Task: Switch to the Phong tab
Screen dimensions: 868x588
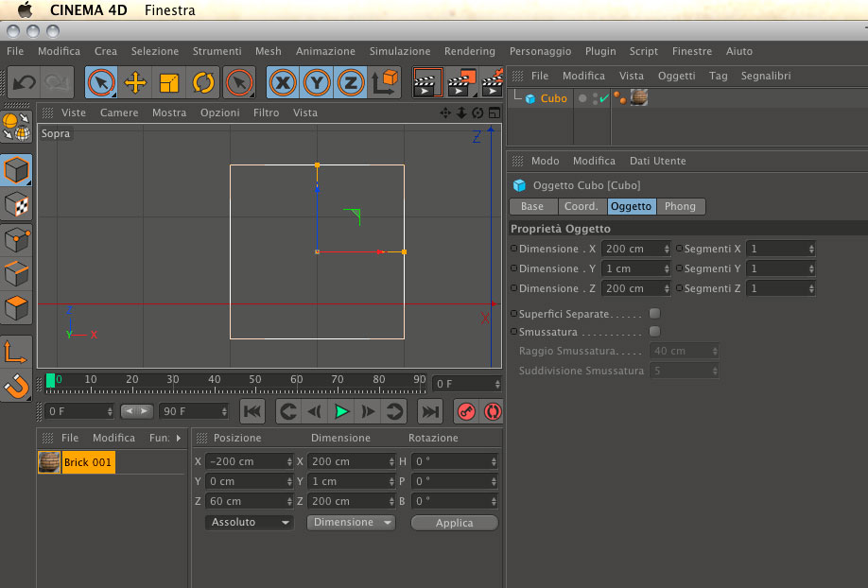Action: pyautogui.click(x=680, y=206)
